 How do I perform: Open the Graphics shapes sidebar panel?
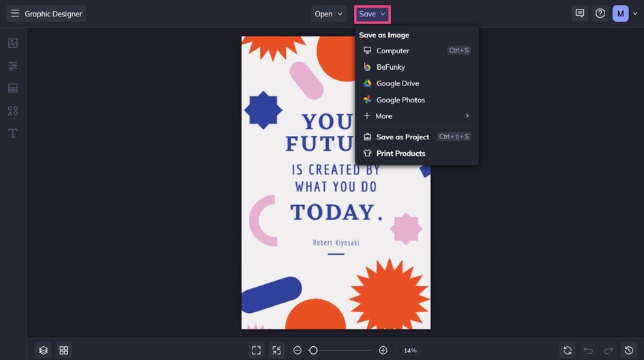(13, 111)
